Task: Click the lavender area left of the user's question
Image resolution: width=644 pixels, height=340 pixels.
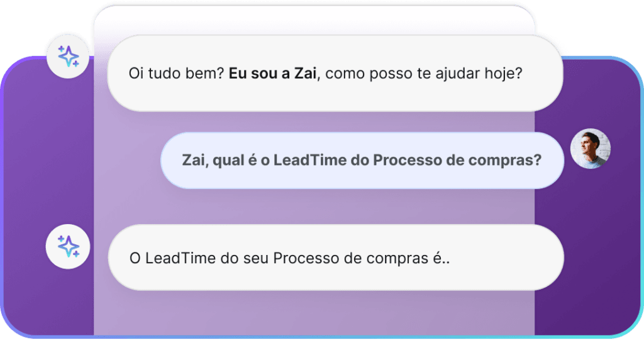Action: point(126,160)
